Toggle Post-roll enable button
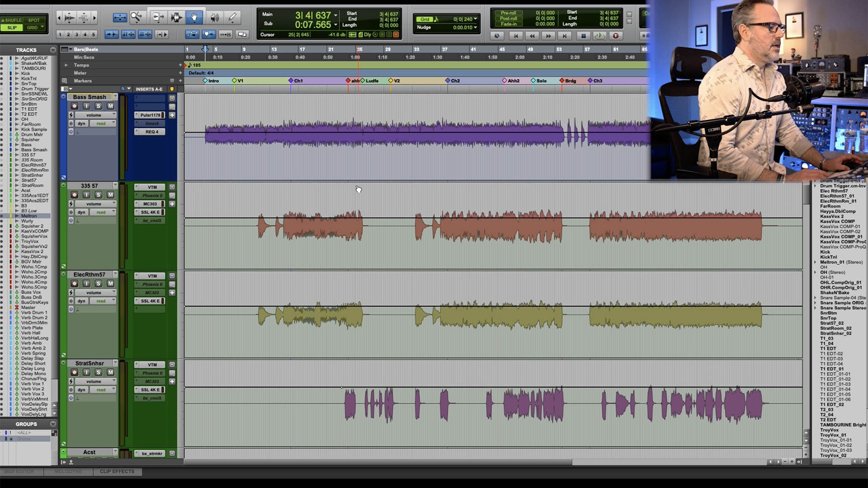 click(508, 19)
